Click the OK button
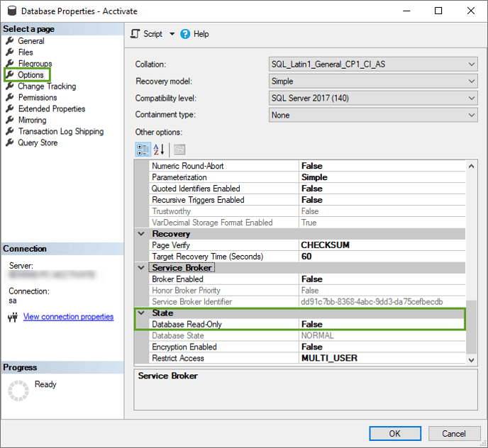This screenshot has height=448, width=488. coord(395,434)
